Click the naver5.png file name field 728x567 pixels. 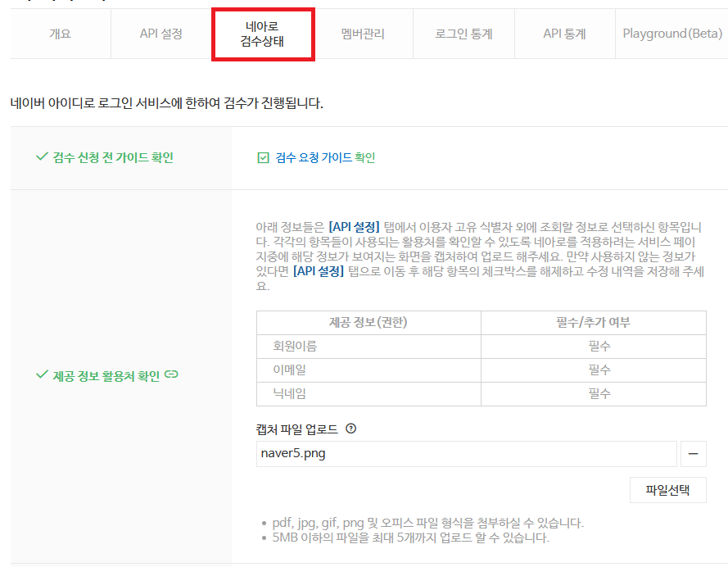click(466, 454)
